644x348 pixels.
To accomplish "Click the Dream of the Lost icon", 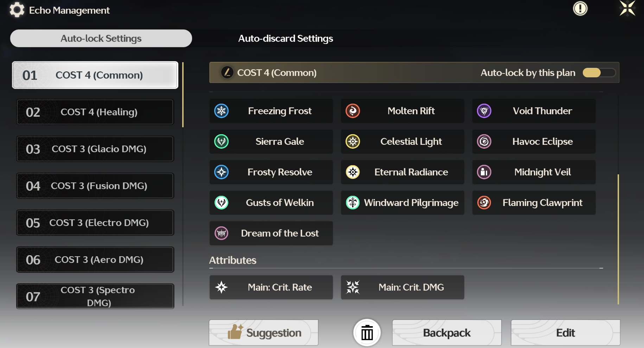I will (222, 233).
